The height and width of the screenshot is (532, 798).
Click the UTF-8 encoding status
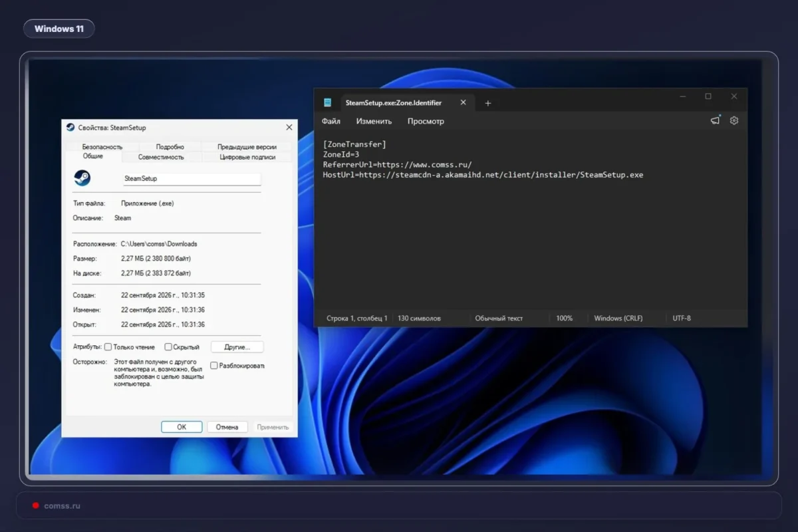click(682, 319)
